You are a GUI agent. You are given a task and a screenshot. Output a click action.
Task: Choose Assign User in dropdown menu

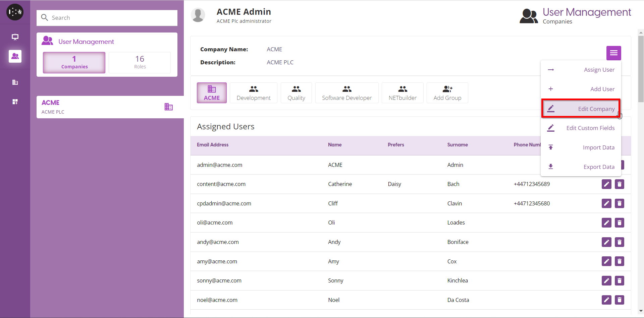(581, 70)
